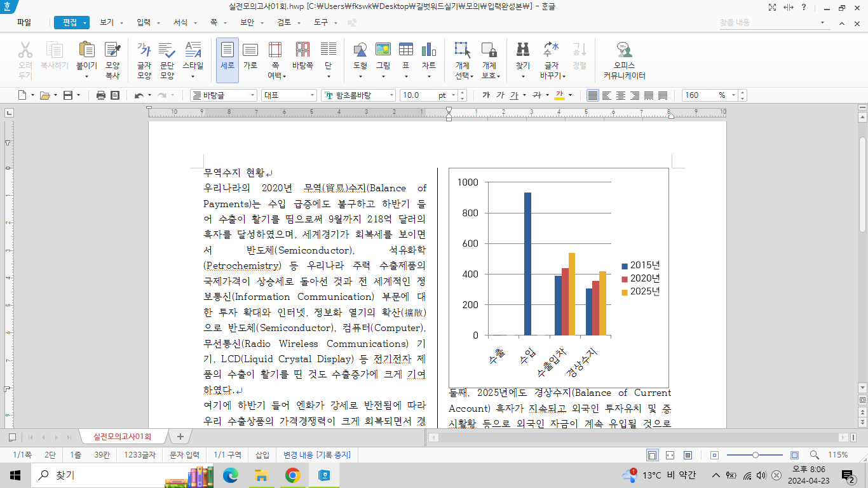The image size is (868, 488).
Task: Click 변경 내용 [기록 중지] in status bar
Action: (x=316, y=455)
